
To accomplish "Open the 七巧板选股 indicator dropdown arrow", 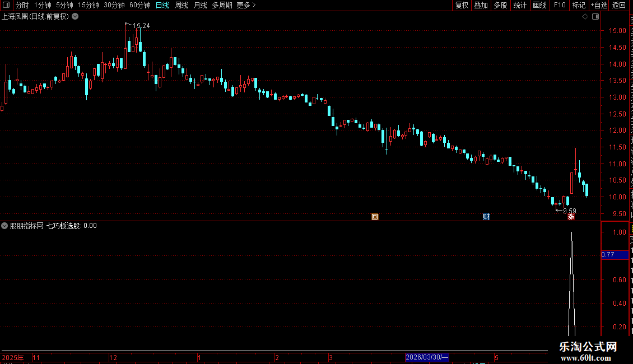I will 4,226.
